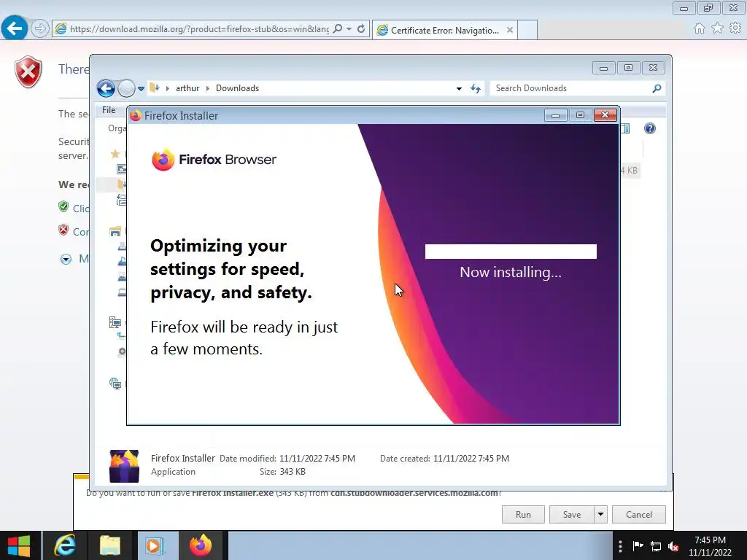Open the Windows Start button
This screenshot has width=747, height=560.
pos(19,545)
